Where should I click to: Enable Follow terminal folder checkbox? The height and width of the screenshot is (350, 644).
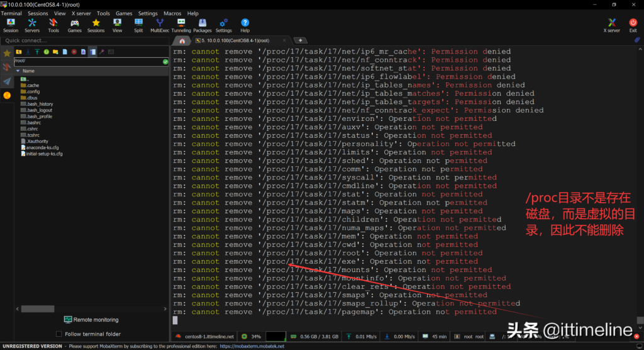point(59,334)
